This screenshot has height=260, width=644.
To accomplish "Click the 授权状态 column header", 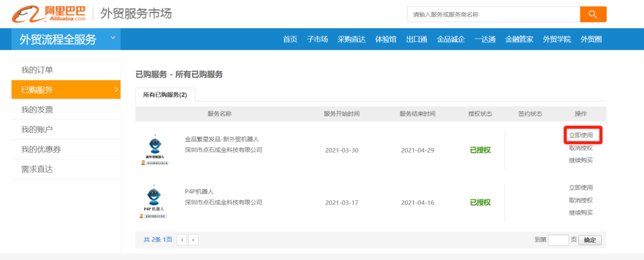I will point(480,114).
